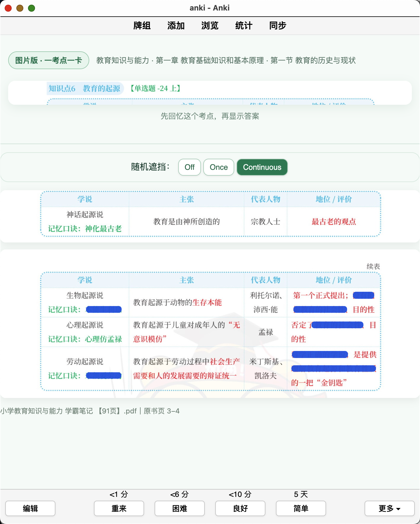The image size is (420, 524).
Task: Click the cell 教育是由神所创造的
Action: point(187,222)
